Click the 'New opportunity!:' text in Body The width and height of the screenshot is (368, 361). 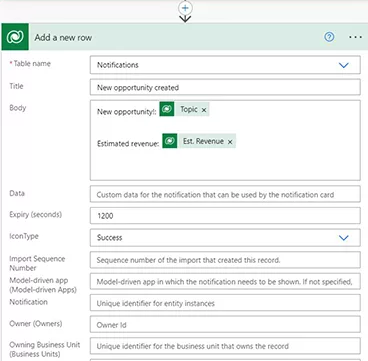click(127, 112)
